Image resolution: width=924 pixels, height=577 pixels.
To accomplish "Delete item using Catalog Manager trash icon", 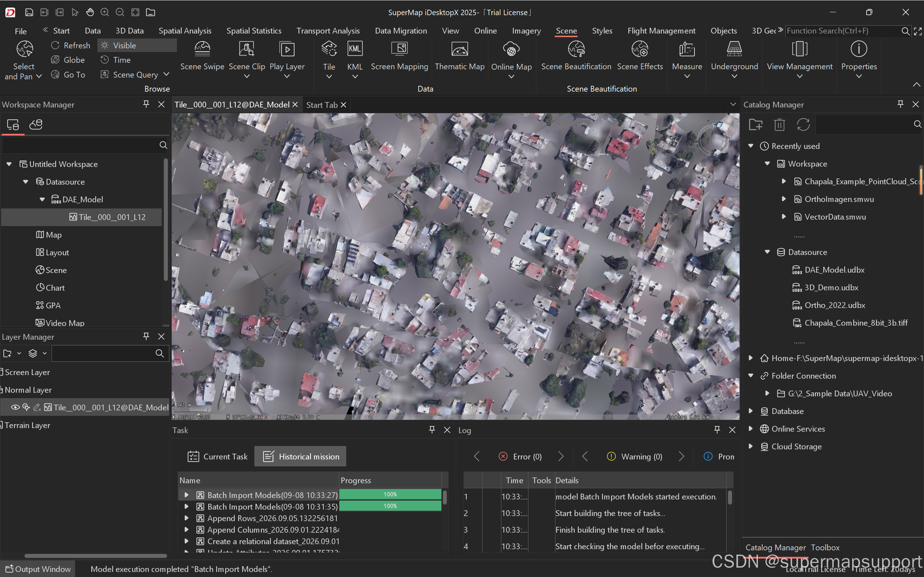I will click(x=779, y=124).
